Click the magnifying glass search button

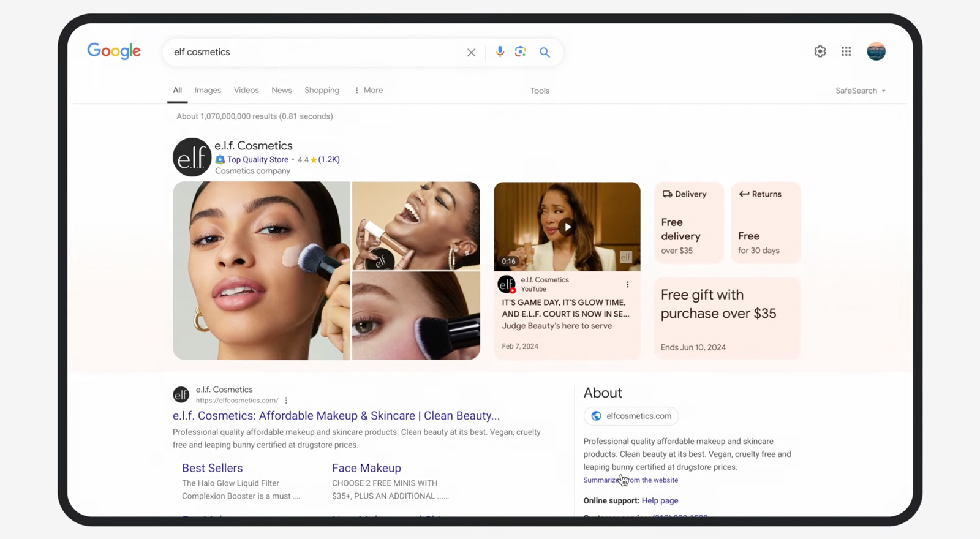coord(545,53)
